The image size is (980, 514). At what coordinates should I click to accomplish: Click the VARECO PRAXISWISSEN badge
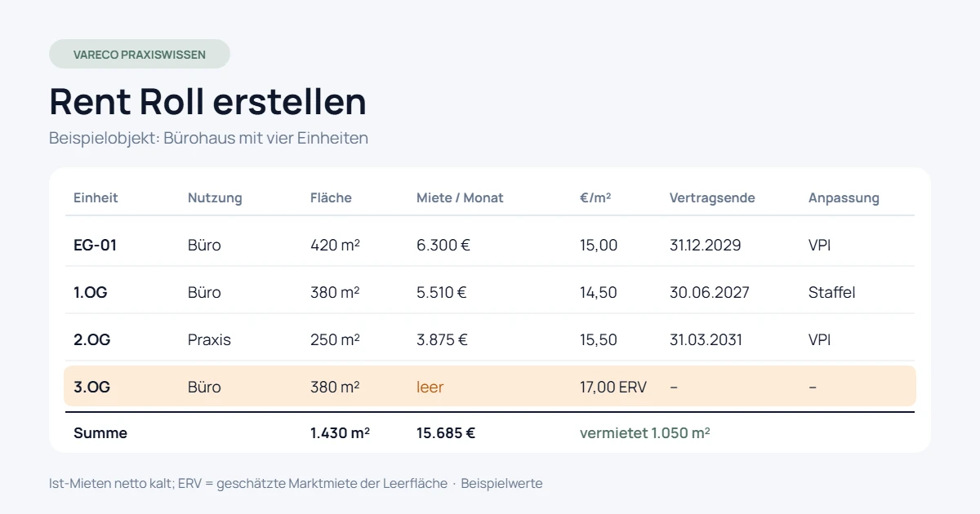pyautogui.click(x=140, y=54)
